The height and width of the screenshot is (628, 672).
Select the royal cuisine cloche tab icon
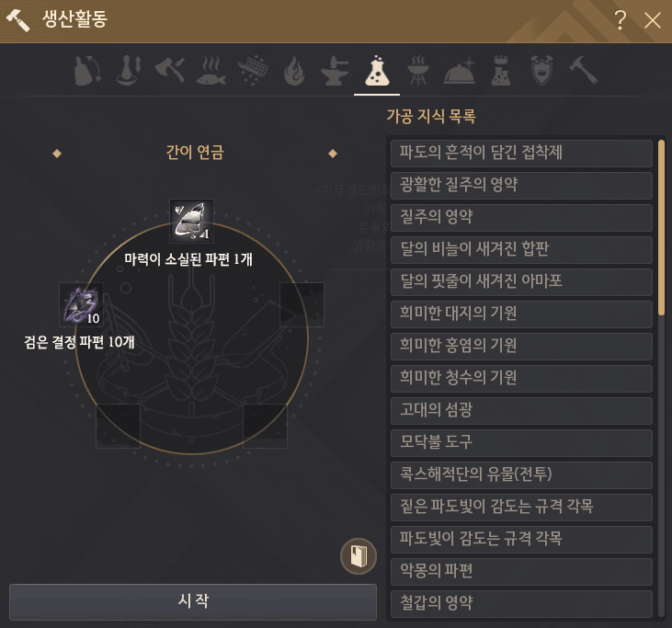point(459,71)
